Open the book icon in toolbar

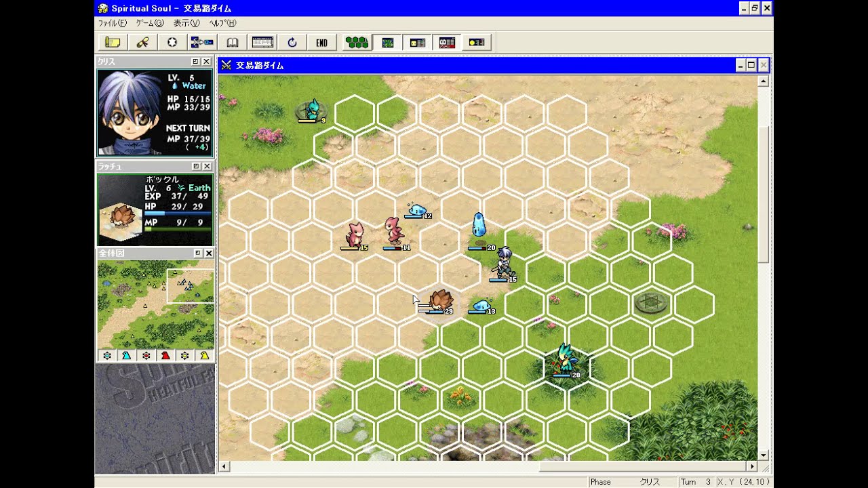(x=232, y=43)
